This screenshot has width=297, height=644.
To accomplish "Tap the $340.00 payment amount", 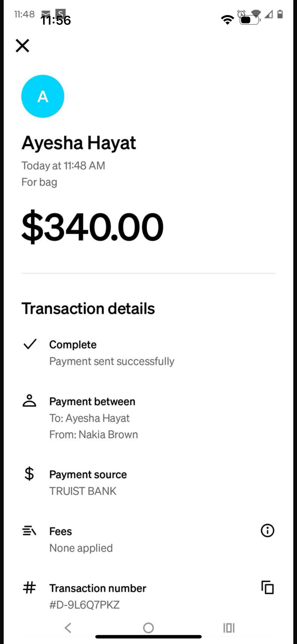I will pos(92,226).
